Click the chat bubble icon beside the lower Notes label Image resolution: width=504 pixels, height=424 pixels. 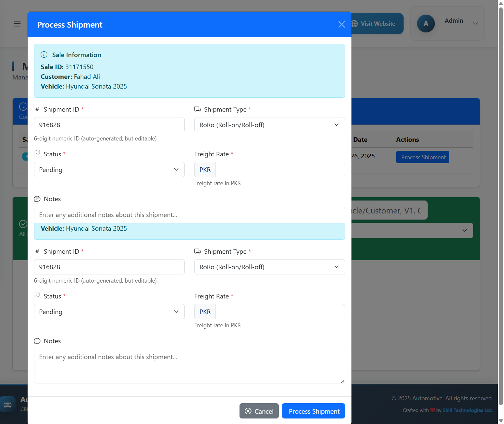click(37, 341)
